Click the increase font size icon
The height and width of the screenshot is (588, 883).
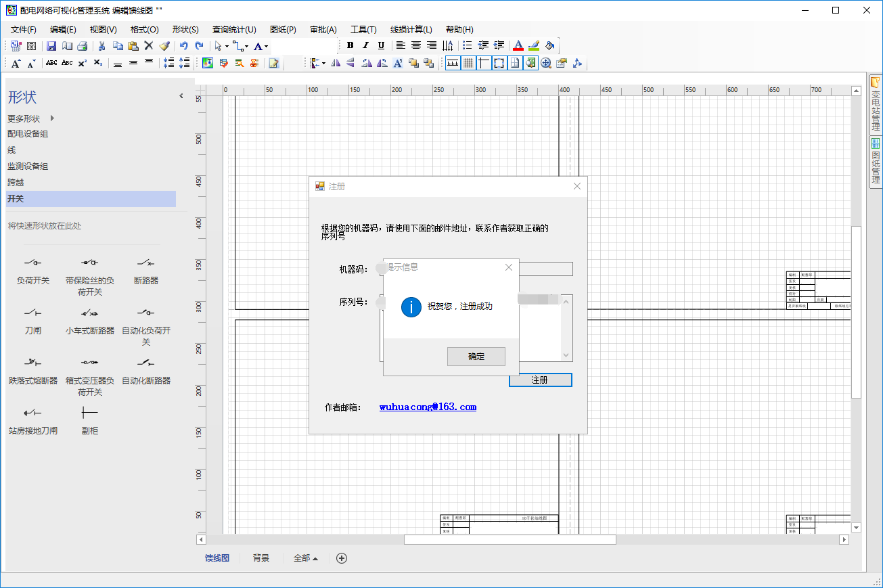[x=16, y=63]
